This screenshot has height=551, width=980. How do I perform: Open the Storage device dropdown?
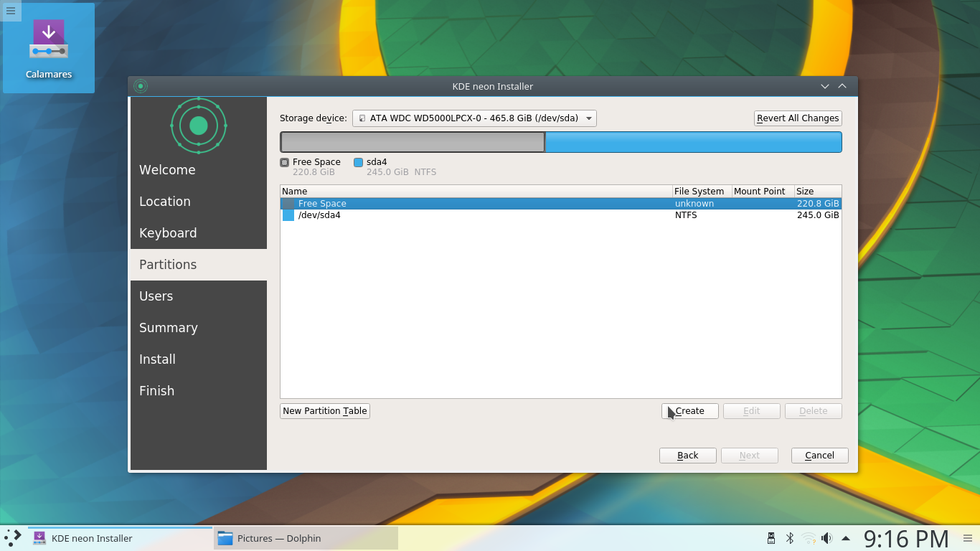(x=474, y=118)
